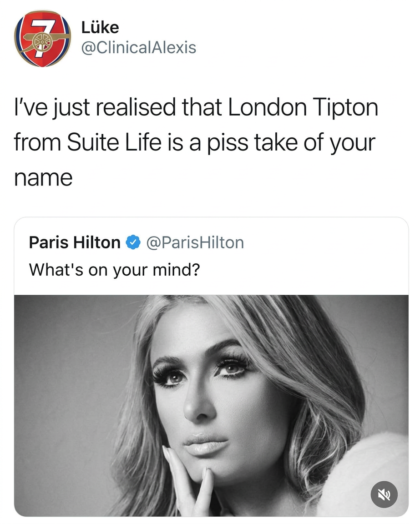Image resolution: width=420 pixels, height=524 pixels.
Task: Open the black-and-white video thumbnail
Action: click(211, 405)
